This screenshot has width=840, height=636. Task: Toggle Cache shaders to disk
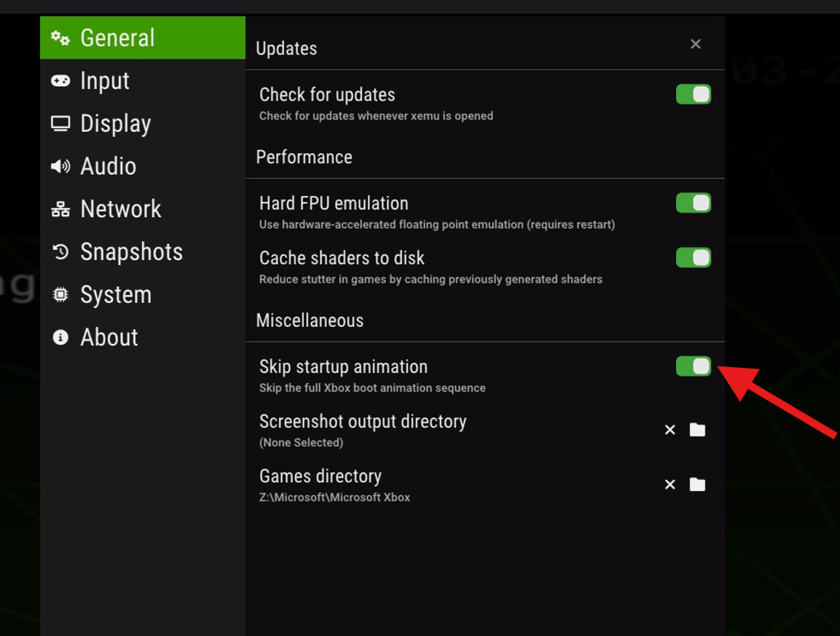click(x=693, y=258)
